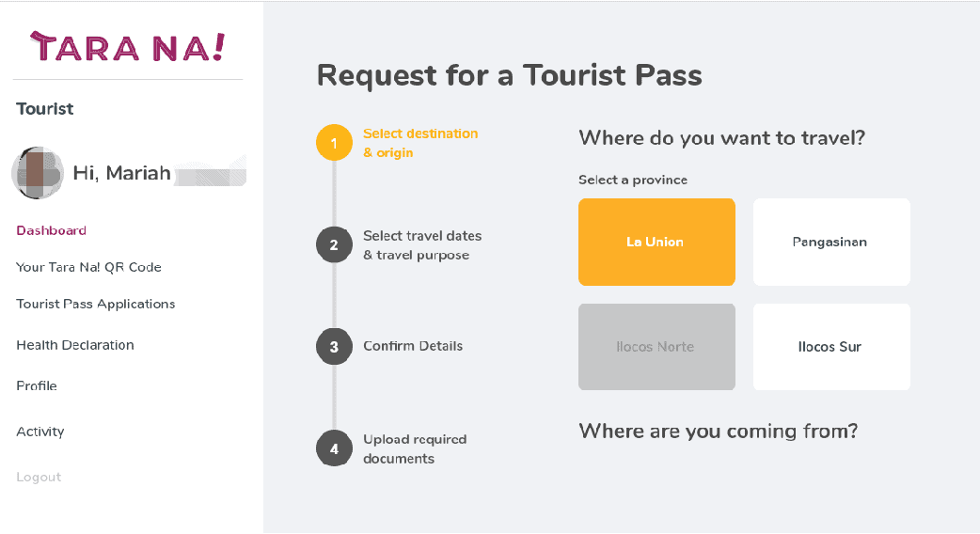Open the Health Declaration page
Image resolution: width=980 pixels, height=534 pixels.
click(75, 345)
